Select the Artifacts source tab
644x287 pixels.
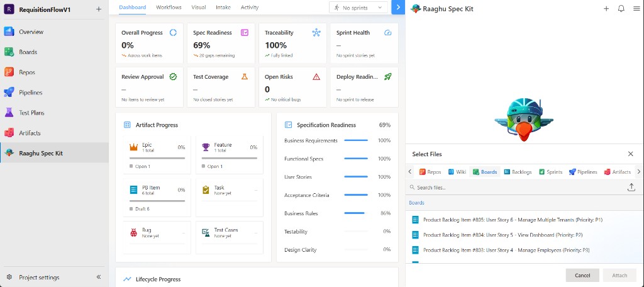click(618, 172)
